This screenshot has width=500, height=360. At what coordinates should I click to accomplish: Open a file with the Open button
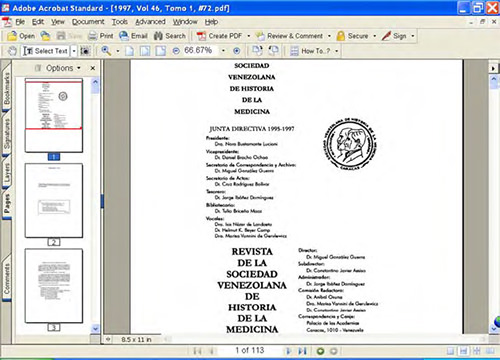point(21,36)
